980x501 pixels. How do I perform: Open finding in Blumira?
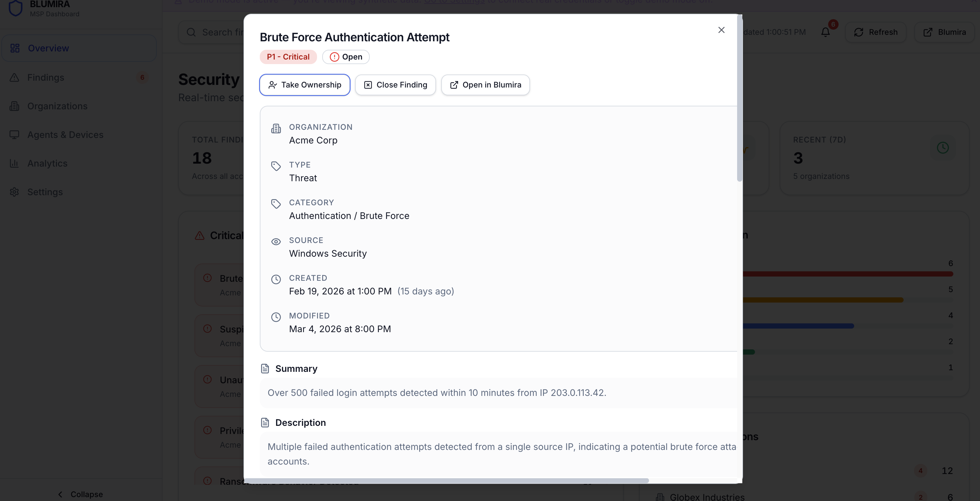pyautogui.click(x=485, y=85)
